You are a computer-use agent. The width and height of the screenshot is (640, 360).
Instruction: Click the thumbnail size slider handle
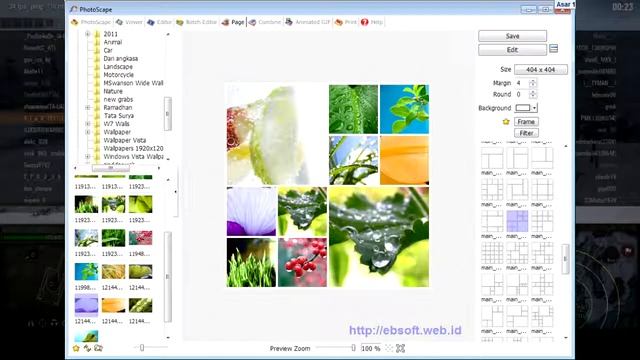click(142, 348)
